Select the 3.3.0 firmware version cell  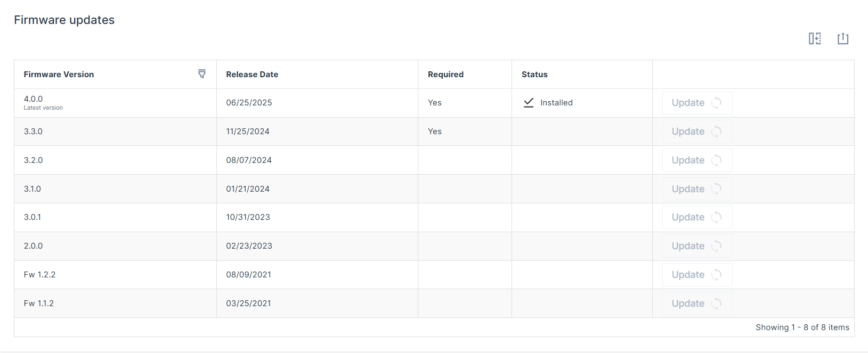click(33, 132)
